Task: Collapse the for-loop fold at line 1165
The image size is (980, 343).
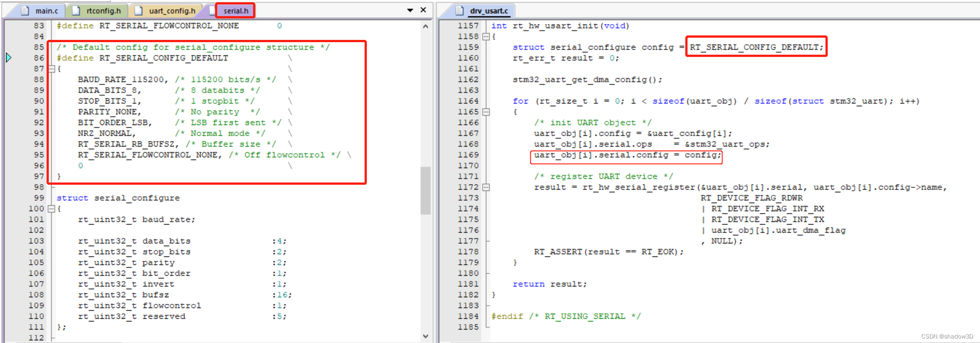Action: (x=486, y=112)
